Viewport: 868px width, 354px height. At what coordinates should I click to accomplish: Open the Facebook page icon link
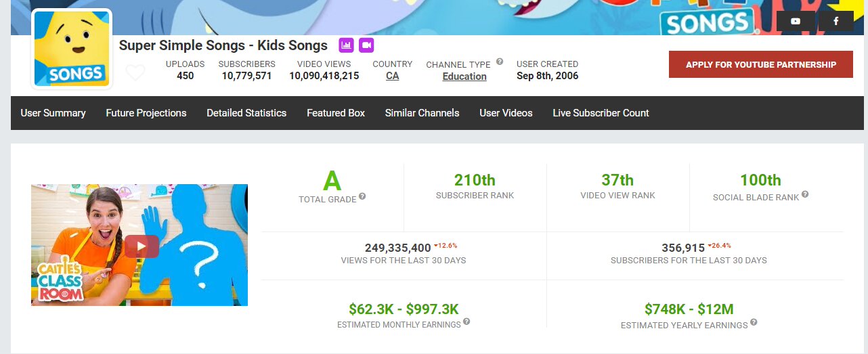(x=836, y=21)
